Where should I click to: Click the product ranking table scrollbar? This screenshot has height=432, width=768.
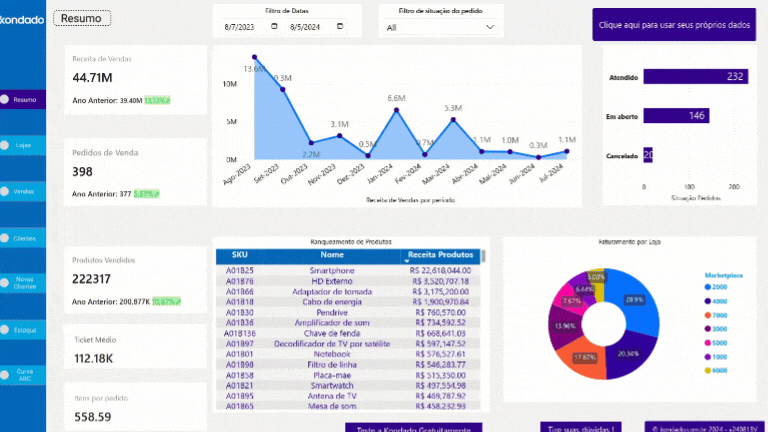[484, 256]
